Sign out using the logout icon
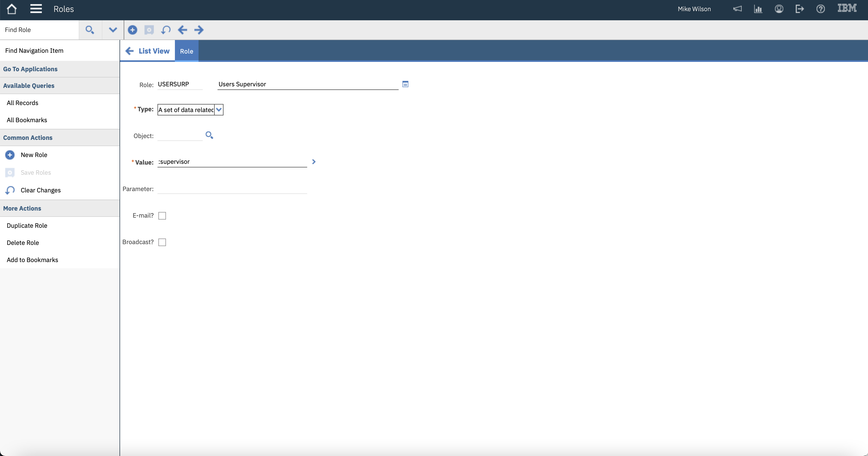The width and height of the screenshot is (868, 456). pyautogui.click(x=800, y=9)
